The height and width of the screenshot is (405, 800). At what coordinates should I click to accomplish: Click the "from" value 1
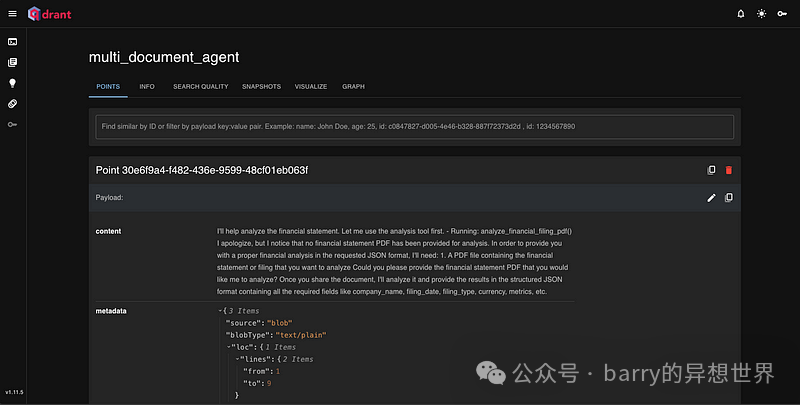coord(278,371)
